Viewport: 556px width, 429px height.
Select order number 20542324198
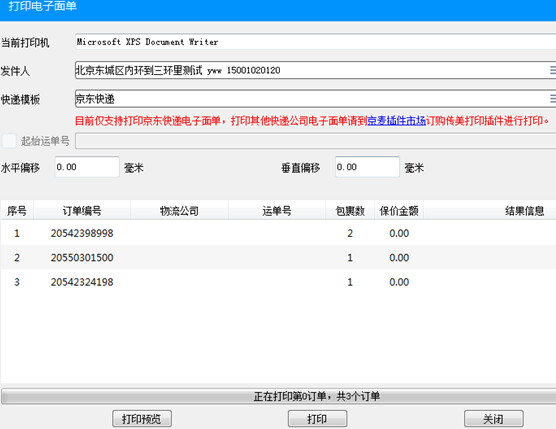tap(82, 282)
